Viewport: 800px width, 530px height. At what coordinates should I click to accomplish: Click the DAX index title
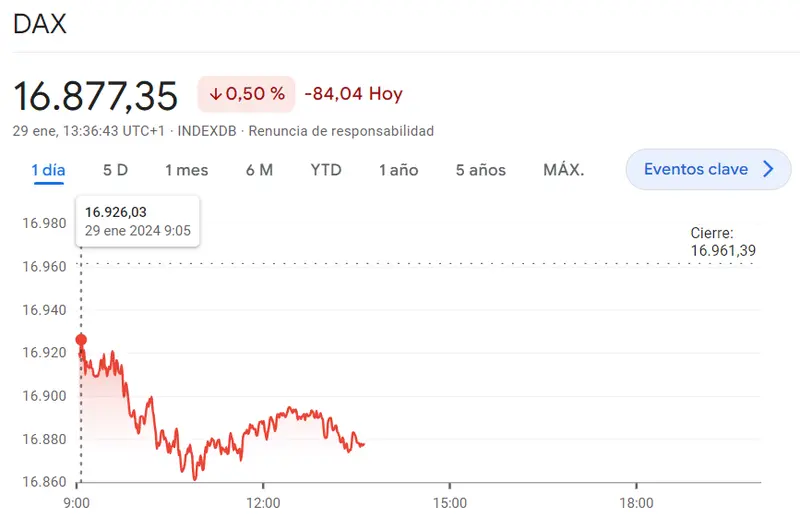click(x=40, y=24)
